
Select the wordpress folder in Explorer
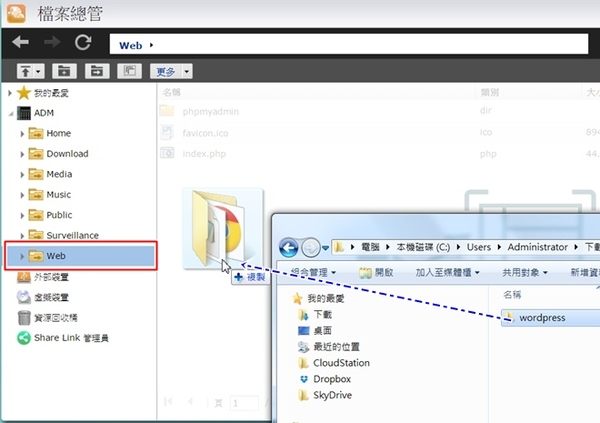click(550, 317)
